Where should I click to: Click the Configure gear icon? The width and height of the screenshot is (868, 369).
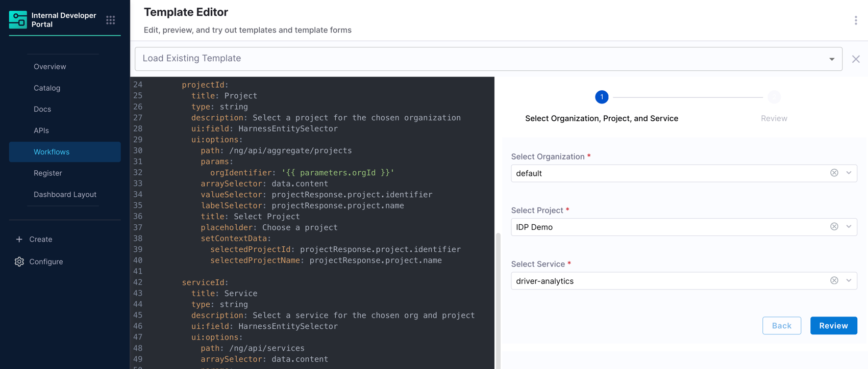[x=19, y=261]
